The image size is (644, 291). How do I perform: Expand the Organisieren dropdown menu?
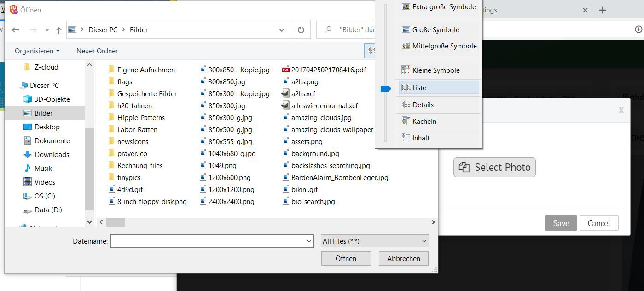point(37,51)
